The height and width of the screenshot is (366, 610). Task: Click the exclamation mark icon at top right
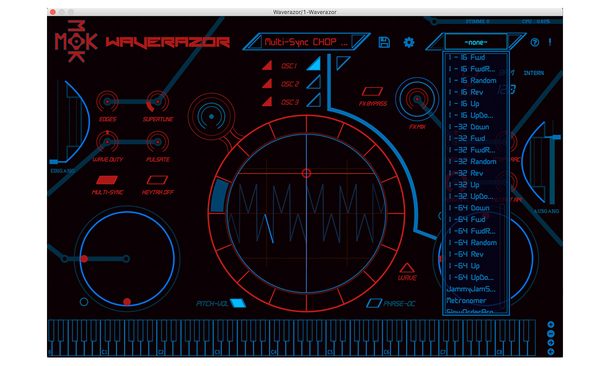(550, 42)
